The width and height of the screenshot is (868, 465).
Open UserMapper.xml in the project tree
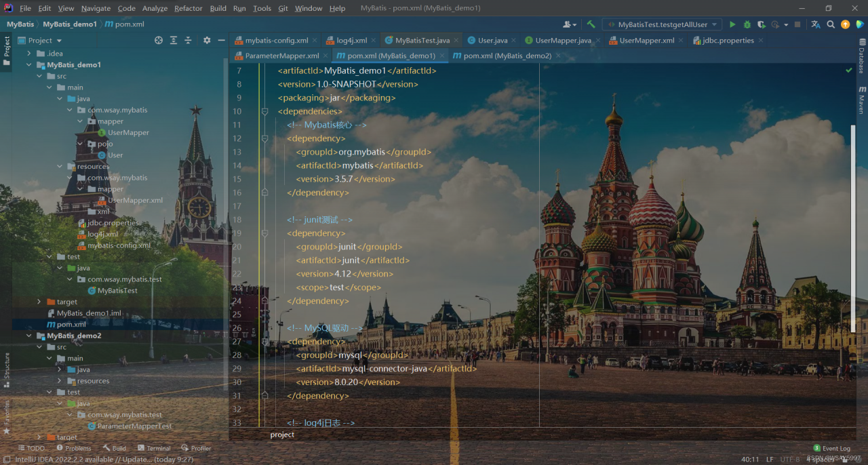(135, 201)
